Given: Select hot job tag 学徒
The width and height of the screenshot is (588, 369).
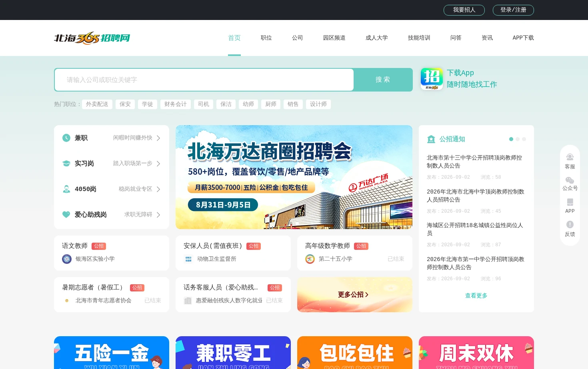Looking at the screenshot, I should point(148,104).
